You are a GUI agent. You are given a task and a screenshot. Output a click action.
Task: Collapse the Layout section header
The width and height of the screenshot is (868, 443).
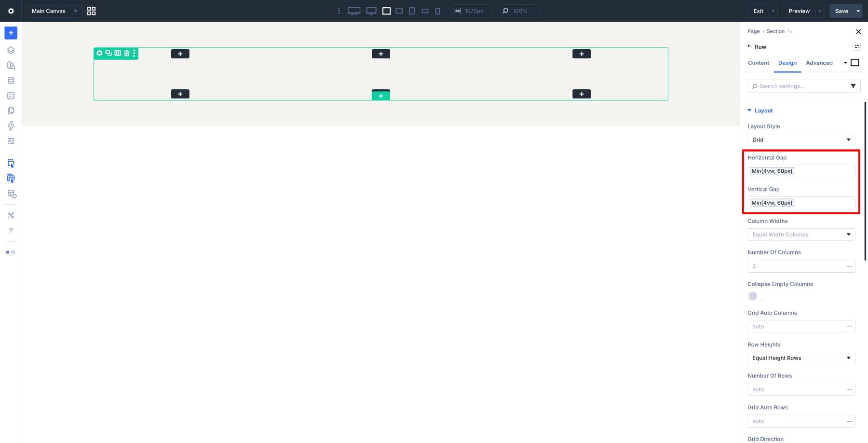(x=760, y=111)
